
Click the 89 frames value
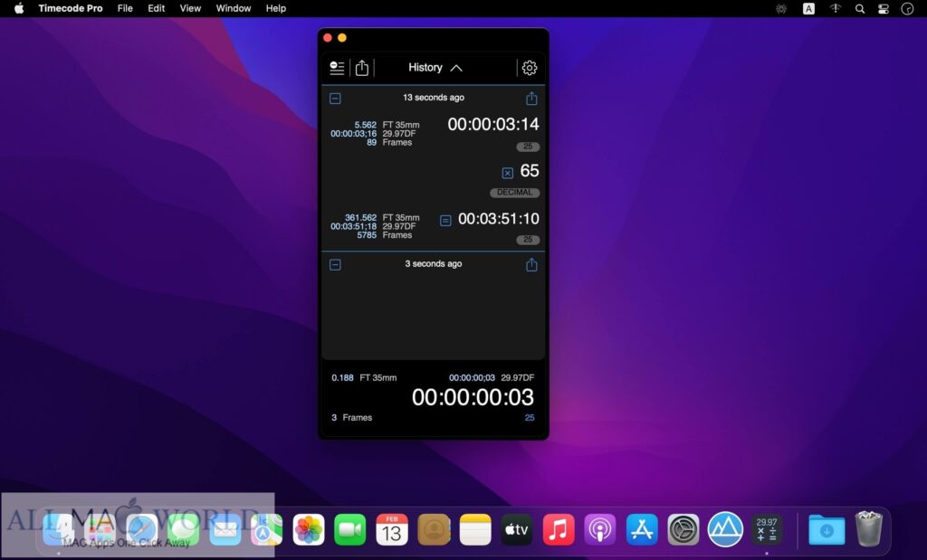pyautogui.click(x=371, y=142)
